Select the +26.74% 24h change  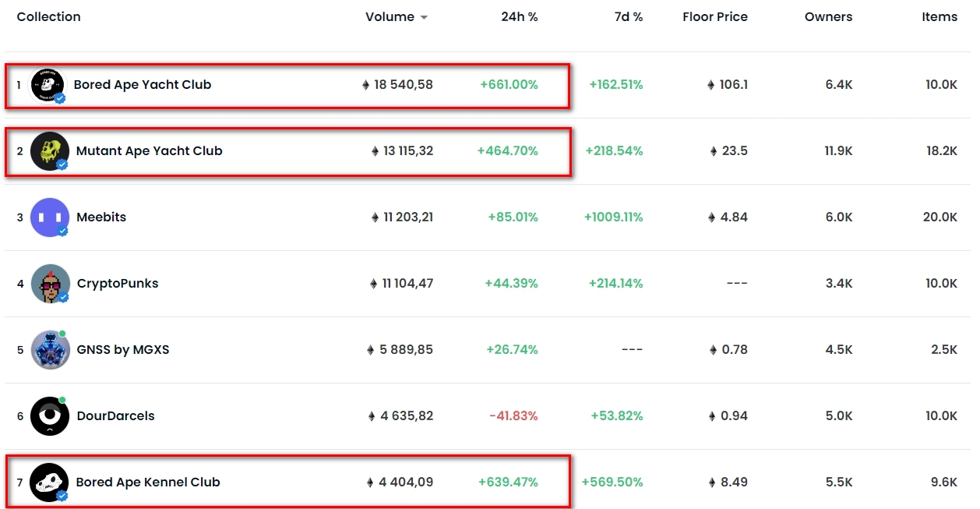(x=513, y=349)
